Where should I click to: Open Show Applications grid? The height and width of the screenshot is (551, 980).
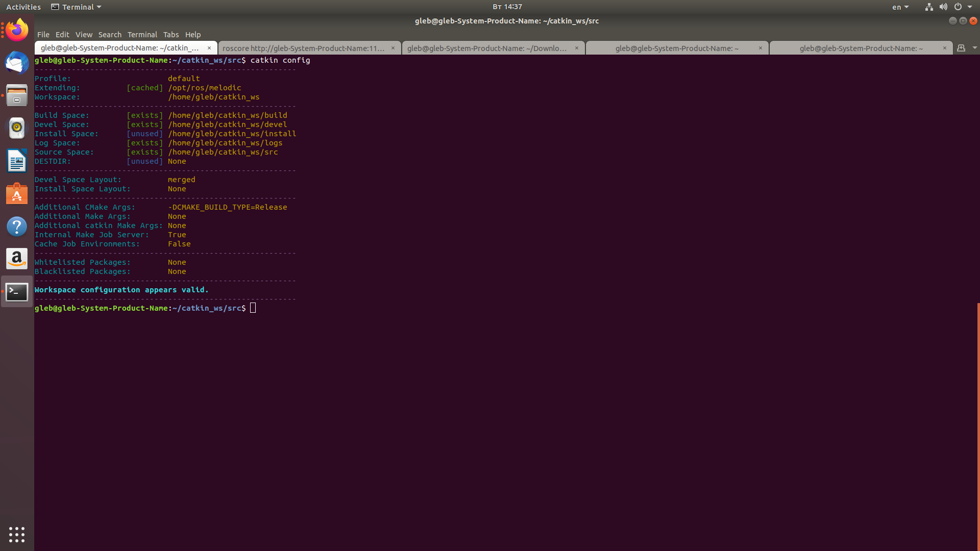tap(17, 535)
